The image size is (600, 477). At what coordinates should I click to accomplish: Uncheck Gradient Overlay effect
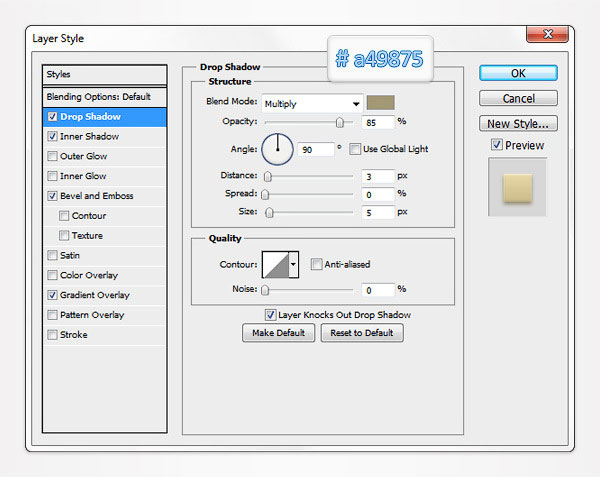click(52, 295)
